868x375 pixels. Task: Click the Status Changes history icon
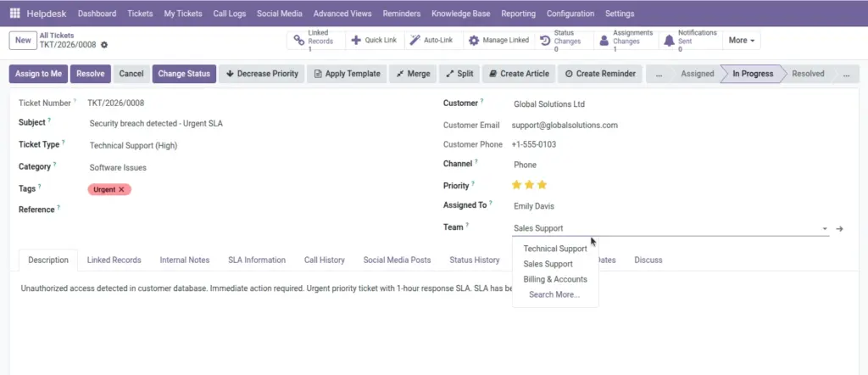pyautogui.click(x=545, y=41)
